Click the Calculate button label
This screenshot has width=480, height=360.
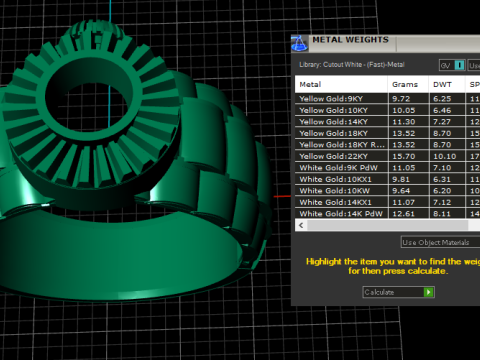click(x=379, y=292)
